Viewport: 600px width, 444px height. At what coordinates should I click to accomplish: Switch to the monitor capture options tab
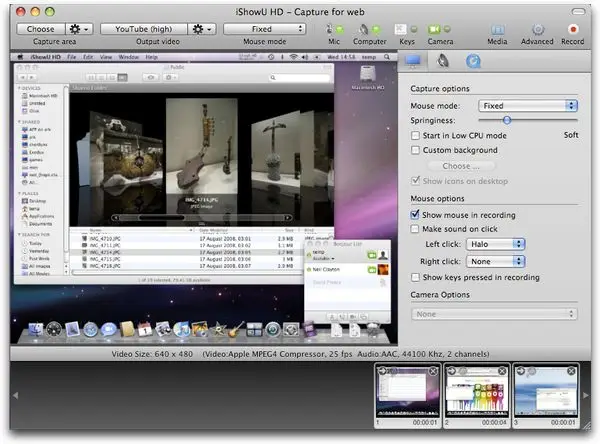[x=413, y=61]
